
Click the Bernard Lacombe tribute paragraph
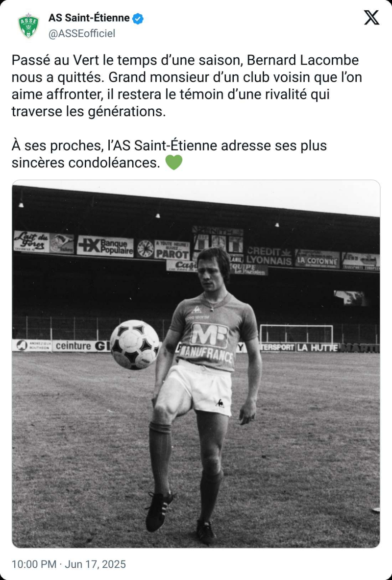pos(186,86)
